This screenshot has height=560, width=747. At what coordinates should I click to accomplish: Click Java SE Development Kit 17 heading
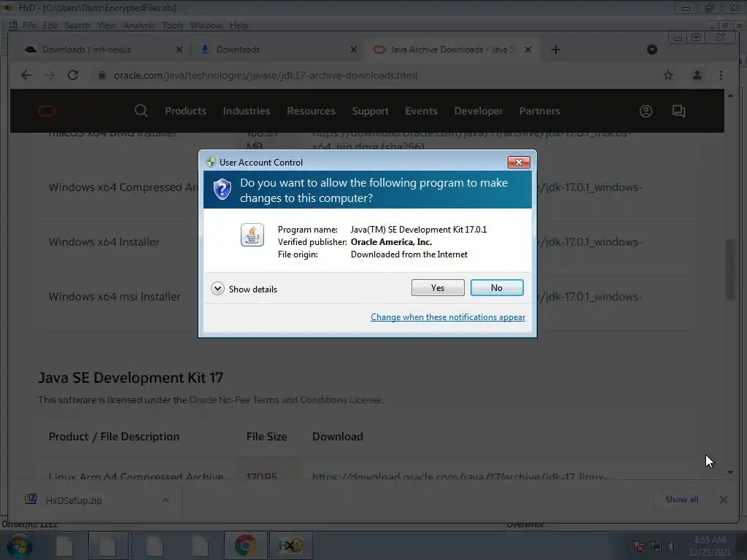pyautogui.click(x=131, y=378)
